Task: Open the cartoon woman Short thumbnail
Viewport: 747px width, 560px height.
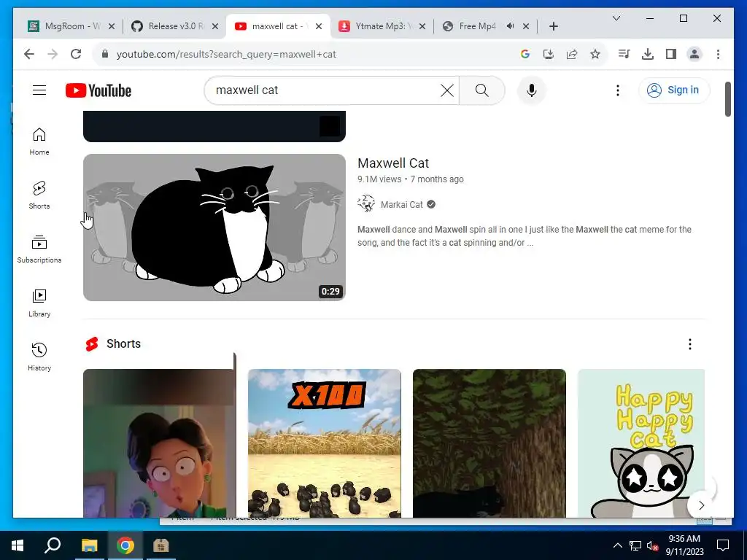Action: [x=159, y=443]
